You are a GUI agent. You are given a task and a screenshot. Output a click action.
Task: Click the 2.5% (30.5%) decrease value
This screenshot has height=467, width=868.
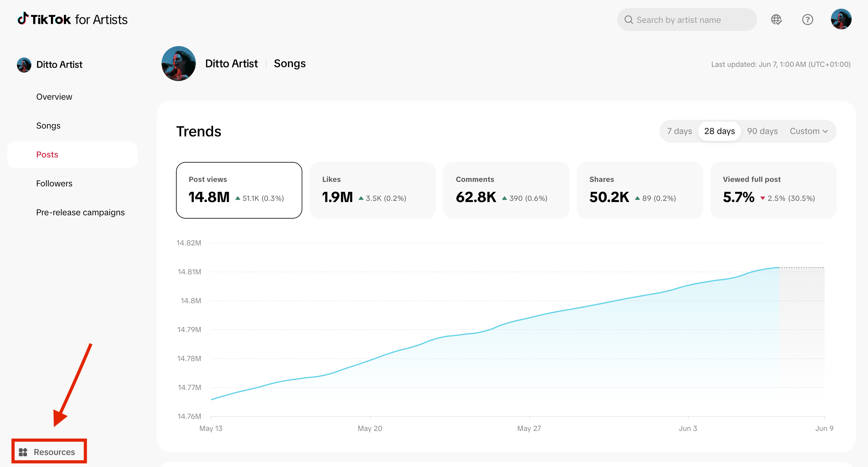pyautogui.click(x=791, y=198)
